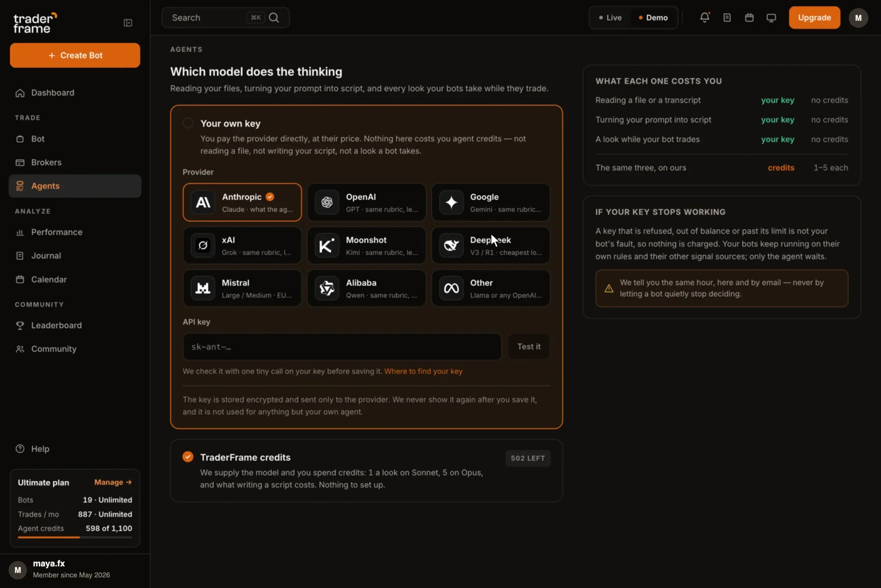This screenshot has height=588, width=881.
Task: Select the Google Gemini provider card
Action: coord(491,202)
